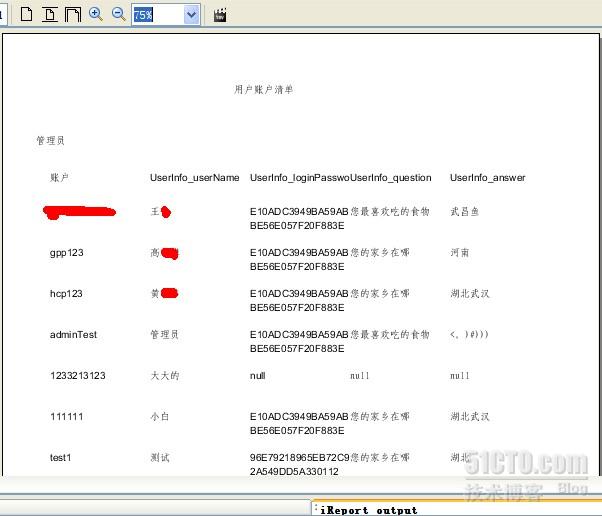Click the fit width icon
The height and width of the screenshot is (516, 602).
click(x=73, y=15)
